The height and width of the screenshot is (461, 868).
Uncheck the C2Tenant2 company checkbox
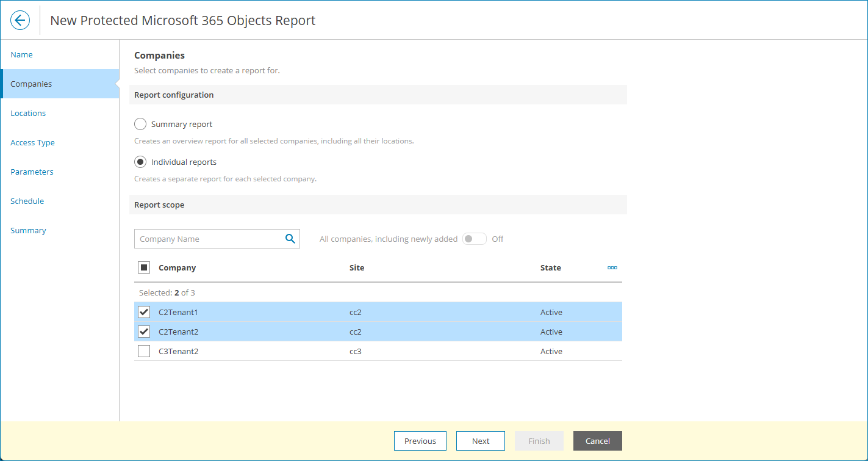click(x=145, y=332)
